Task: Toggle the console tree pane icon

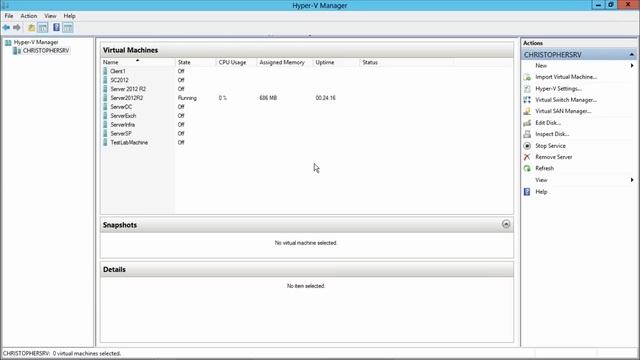Action: 42,28
